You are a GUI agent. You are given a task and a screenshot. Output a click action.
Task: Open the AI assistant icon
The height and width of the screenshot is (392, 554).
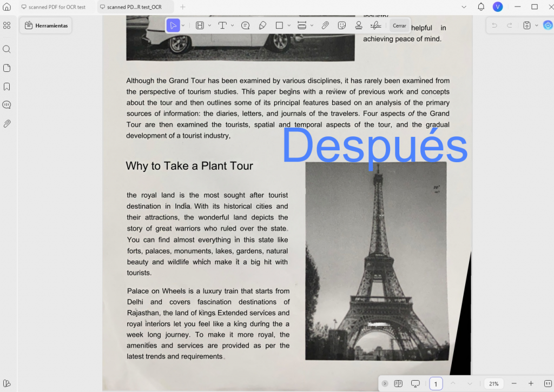(548, 25)
